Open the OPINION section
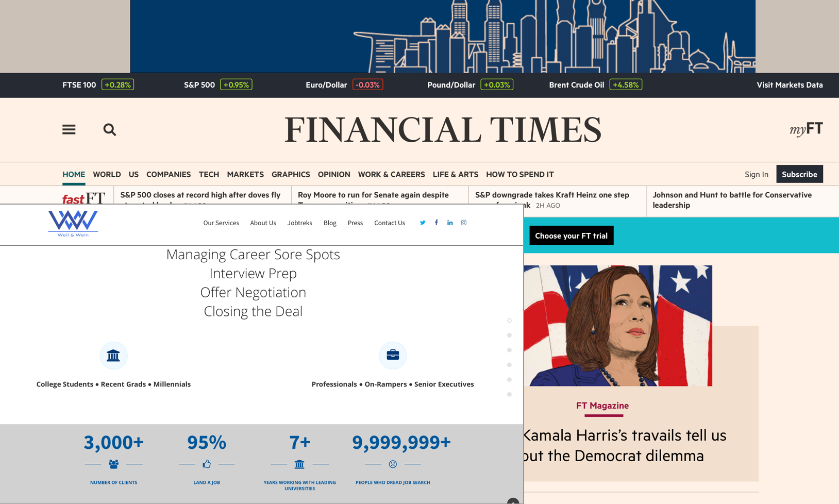The image size is (839, 504). 334,174
